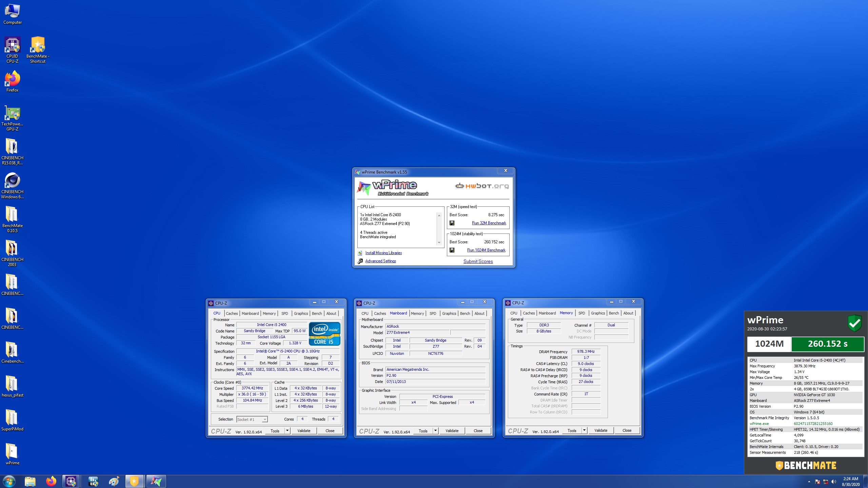
Task: Click the BIOS Date 07/11/2013 field
Action: click(435, 382)
